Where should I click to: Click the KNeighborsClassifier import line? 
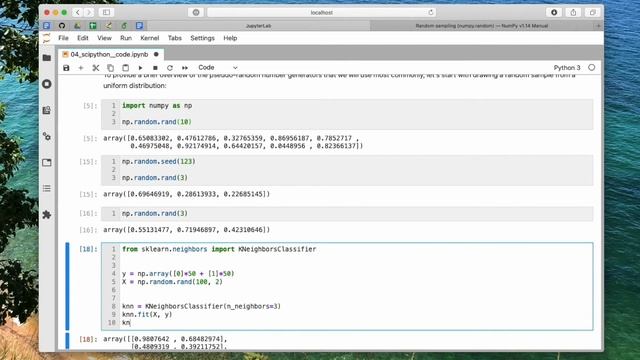219,249
